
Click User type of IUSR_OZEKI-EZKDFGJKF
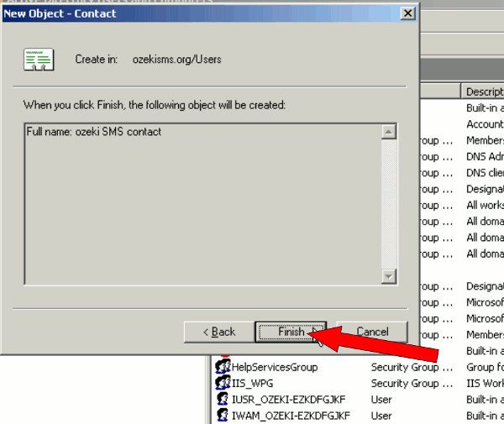point(381,400)
